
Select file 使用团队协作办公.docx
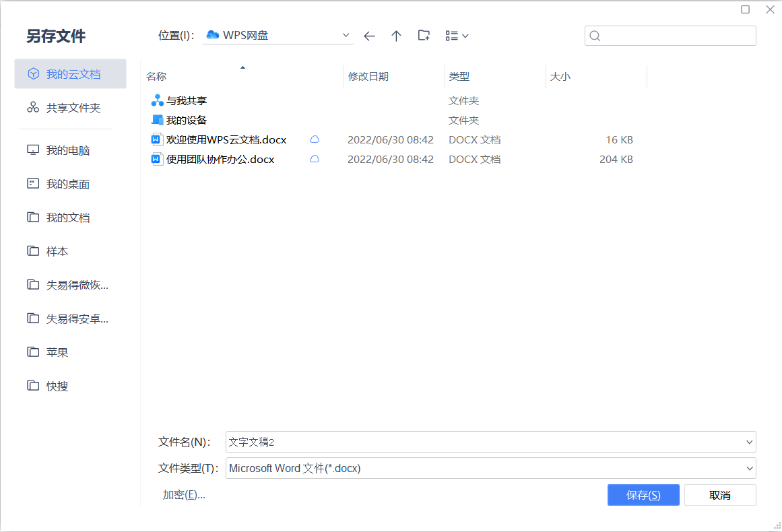[394, 159]
